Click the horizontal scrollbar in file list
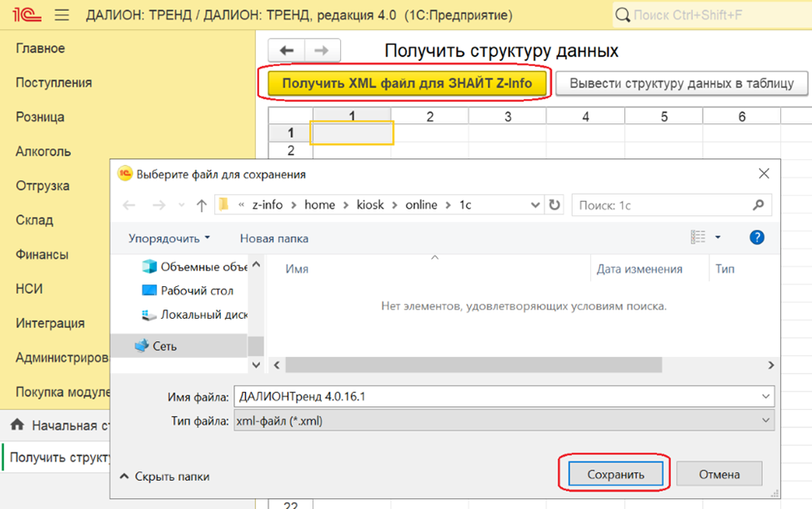The width and height of the screenshot is (812, 509). 474,365
